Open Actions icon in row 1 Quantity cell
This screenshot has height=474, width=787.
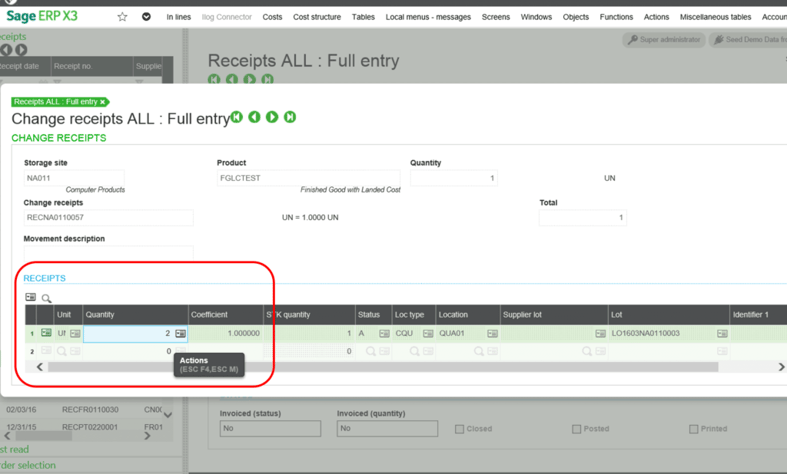point(181,333)
